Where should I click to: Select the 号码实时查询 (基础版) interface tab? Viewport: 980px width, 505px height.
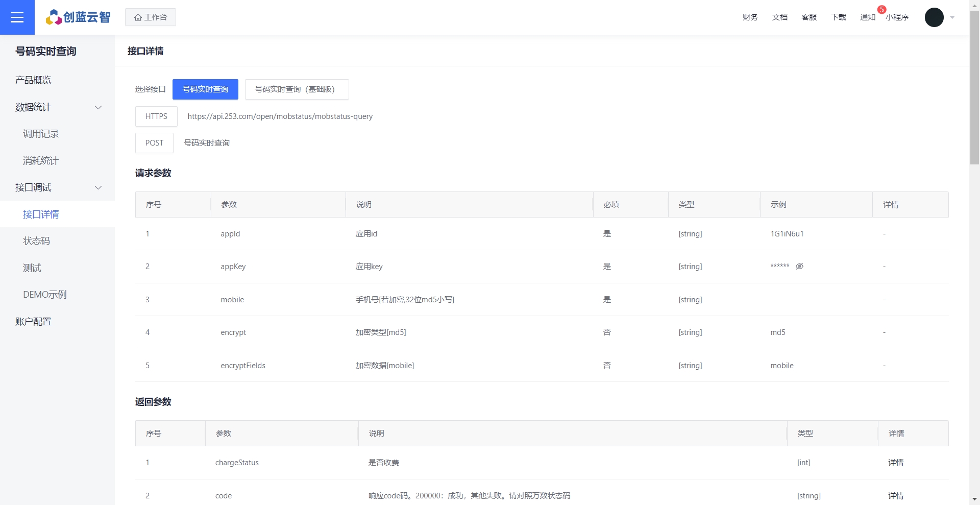tap(297, 89)
